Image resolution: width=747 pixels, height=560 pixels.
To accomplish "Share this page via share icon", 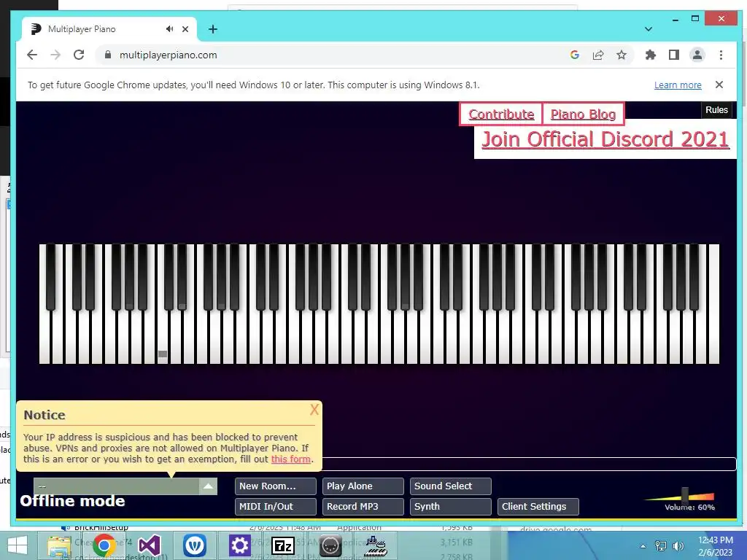I will coord(598,55).
